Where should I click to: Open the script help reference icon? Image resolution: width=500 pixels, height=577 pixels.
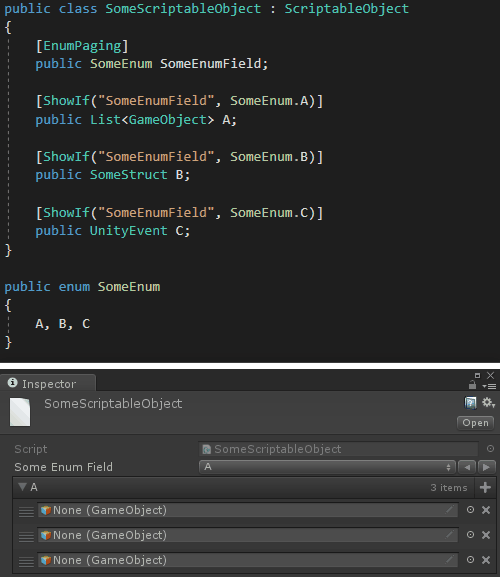click(x=470, y=403)
